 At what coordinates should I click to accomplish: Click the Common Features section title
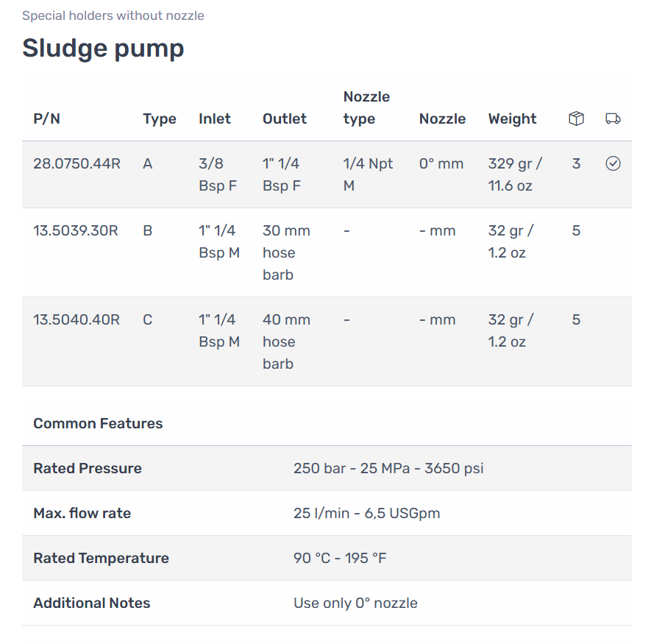pos(98,423)
